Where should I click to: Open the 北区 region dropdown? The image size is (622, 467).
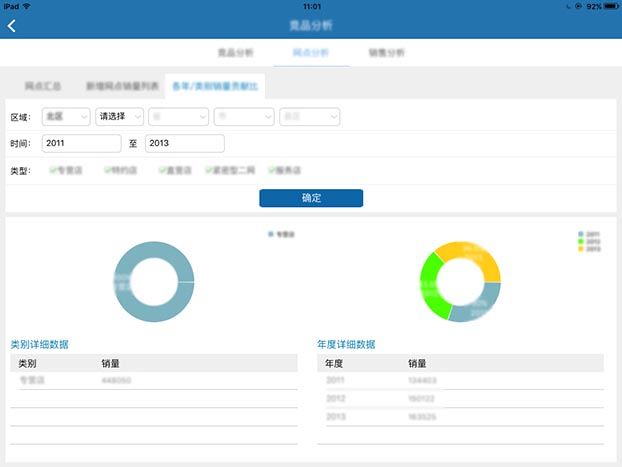pos(65,117)
